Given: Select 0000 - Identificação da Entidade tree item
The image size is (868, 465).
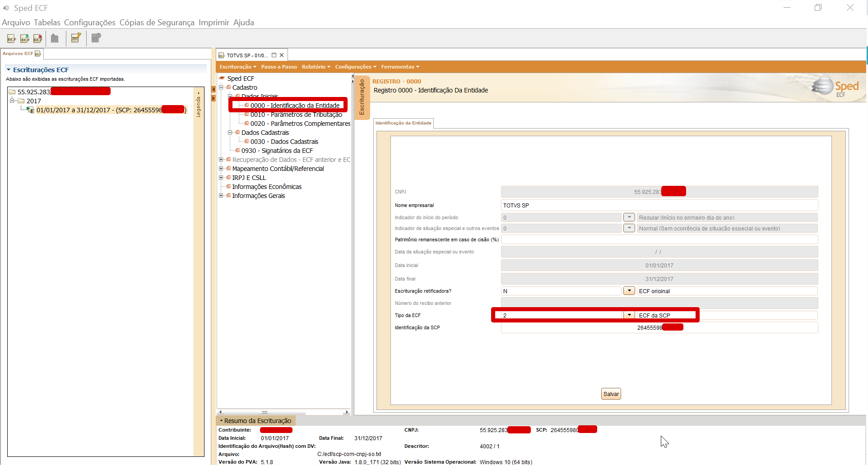Looking at the screenshot, I should [295, 106].
